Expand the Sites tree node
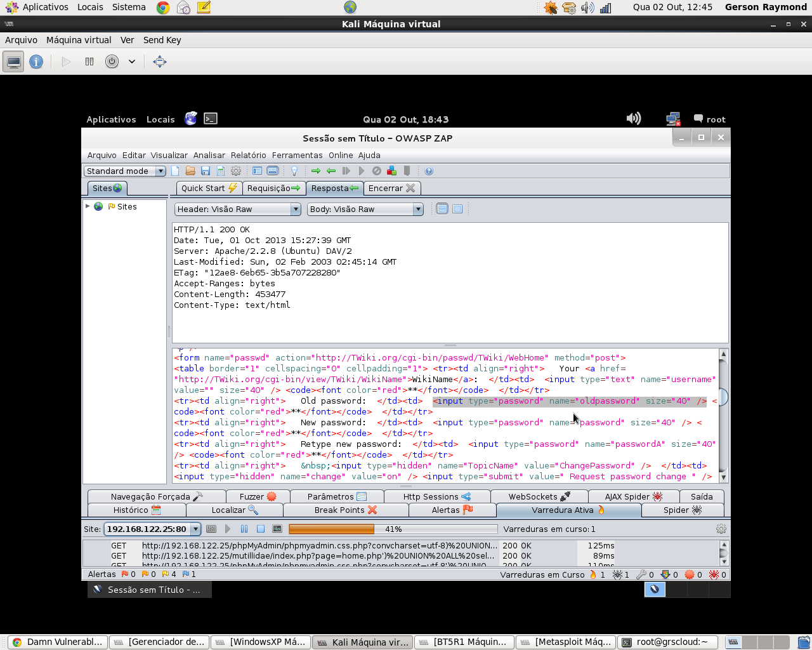 point(88,206)
